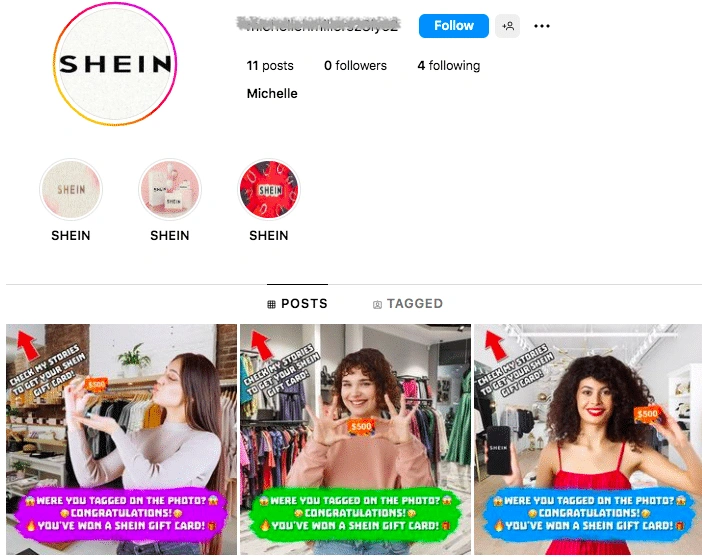Click the Michelle display name
Screen dimensions: 702x557
pos(272,94)
